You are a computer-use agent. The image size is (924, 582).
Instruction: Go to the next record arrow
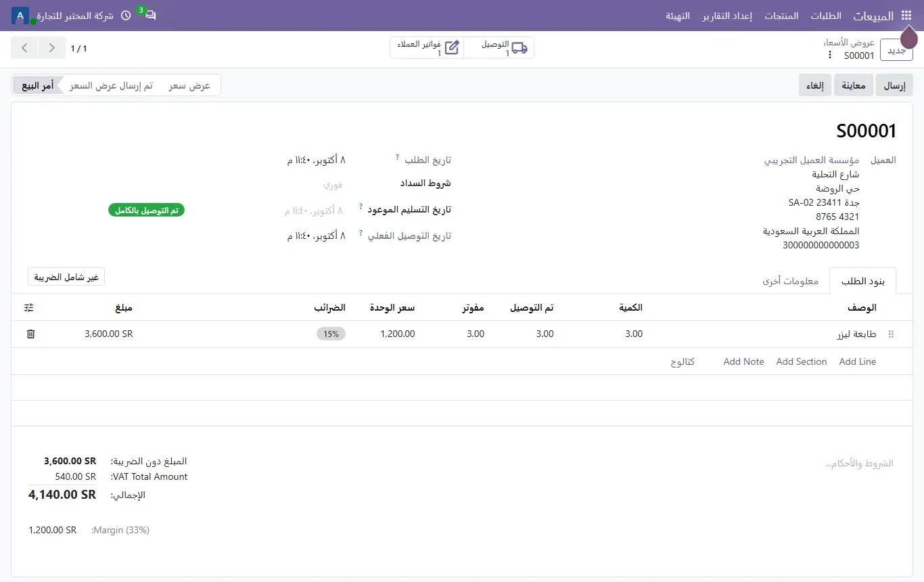click(25, 48)
